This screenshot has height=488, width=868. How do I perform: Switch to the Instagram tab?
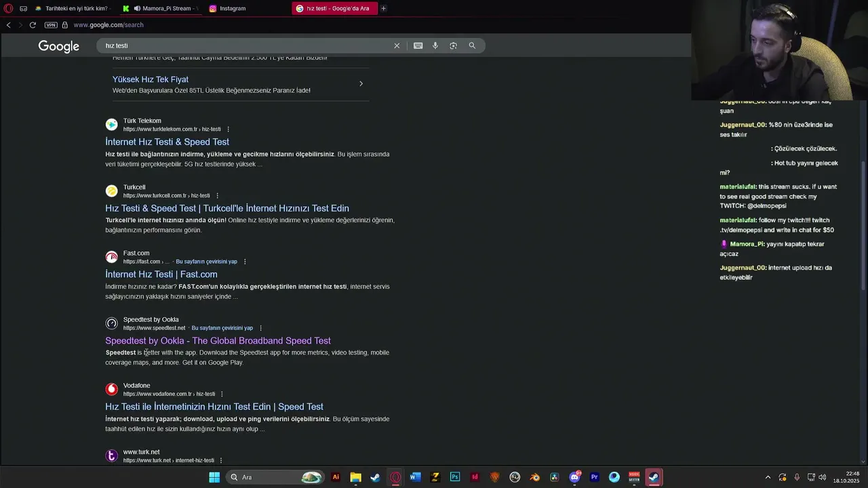[246, 8]
